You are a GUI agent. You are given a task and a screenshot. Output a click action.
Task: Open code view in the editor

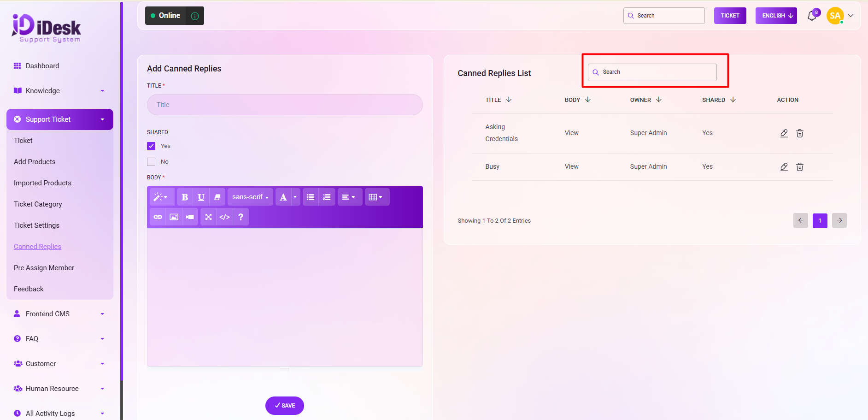224,217
